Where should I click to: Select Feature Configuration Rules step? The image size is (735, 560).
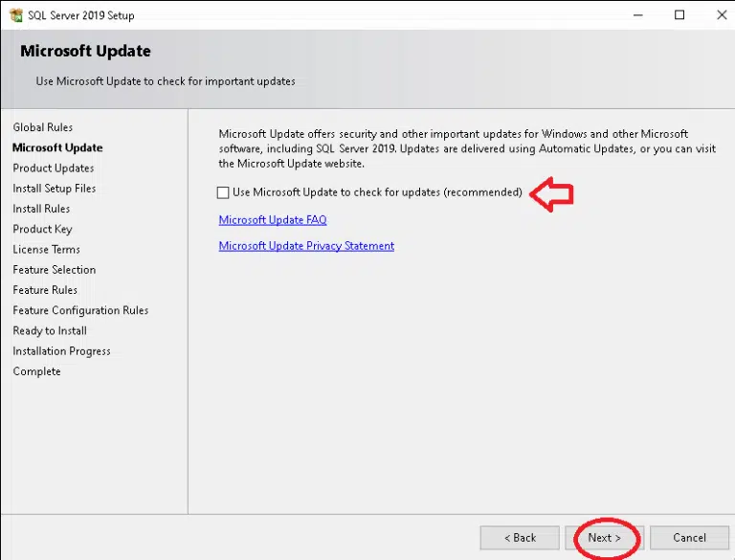click(80, 310)
